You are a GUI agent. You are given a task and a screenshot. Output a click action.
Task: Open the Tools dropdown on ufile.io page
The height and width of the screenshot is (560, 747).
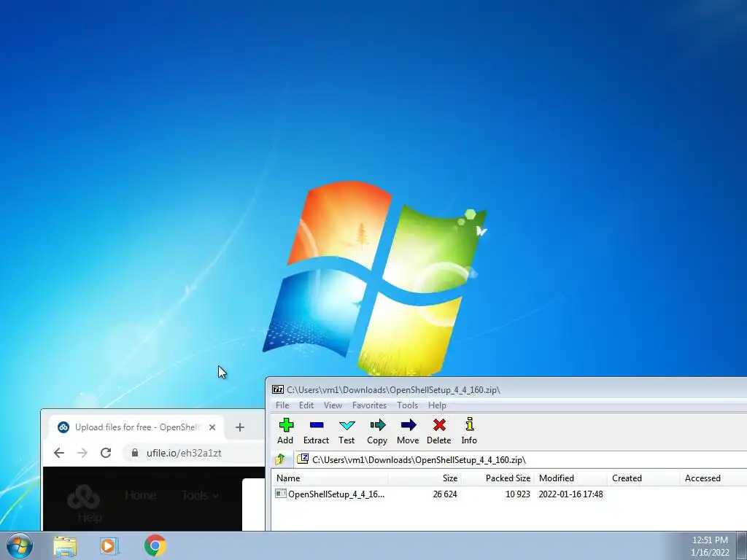point(200,495)
